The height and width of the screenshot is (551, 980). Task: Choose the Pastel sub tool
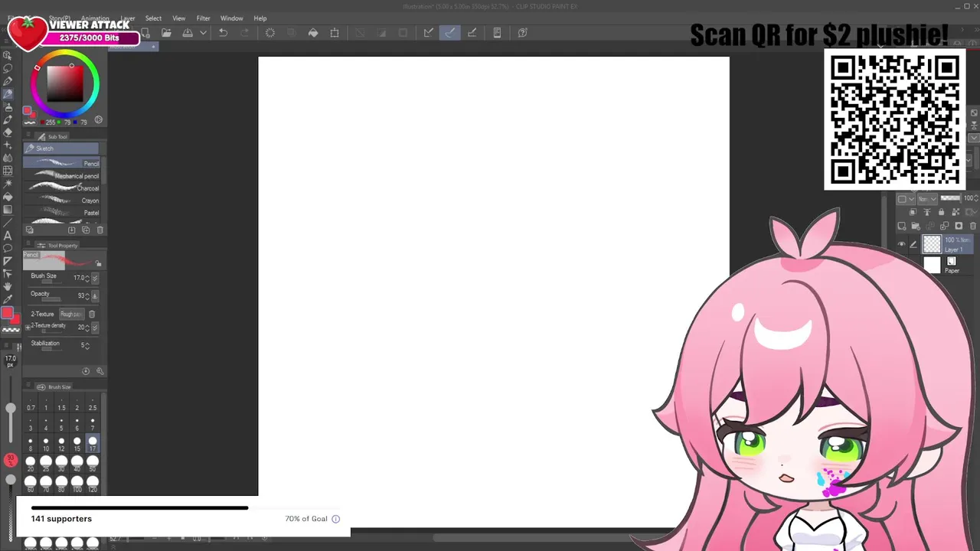(x=63, y=213)
